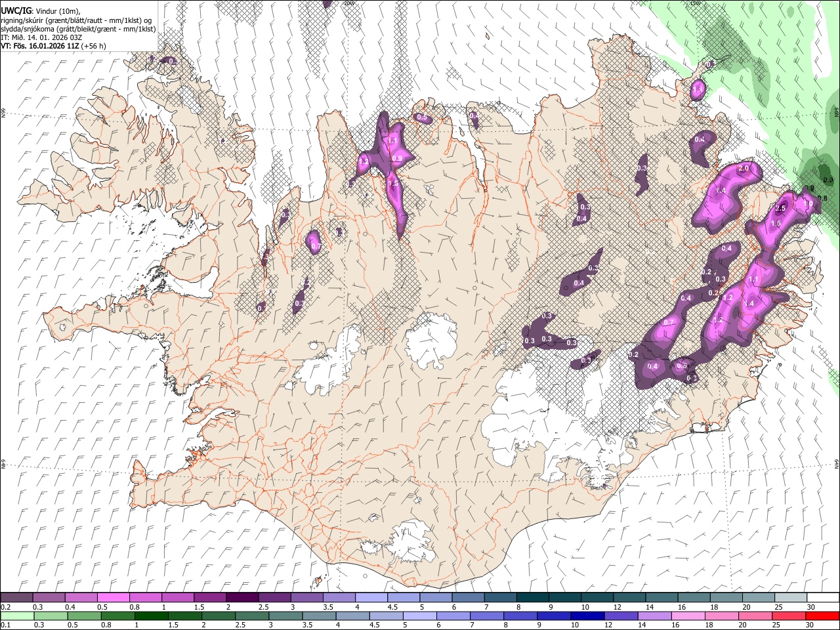
Task: Pick the 0.5 green swatch in lower legend row
Action: [x=84, y=616]
